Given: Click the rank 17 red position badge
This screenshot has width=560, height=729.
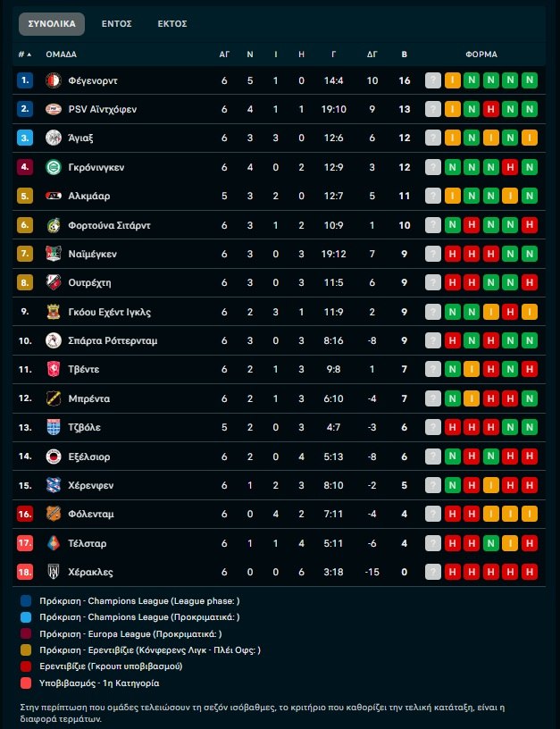Looking at the screenshot, I should pos(25,543).
